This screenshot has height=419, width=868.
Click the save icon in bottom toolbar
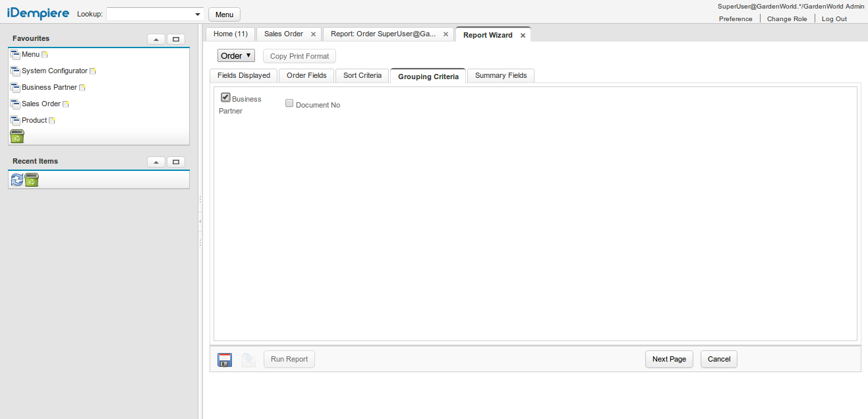[x=225, y=360]
